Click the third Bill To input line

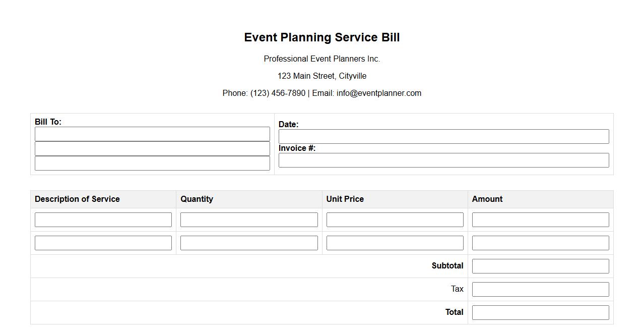(x=152, y=163)
